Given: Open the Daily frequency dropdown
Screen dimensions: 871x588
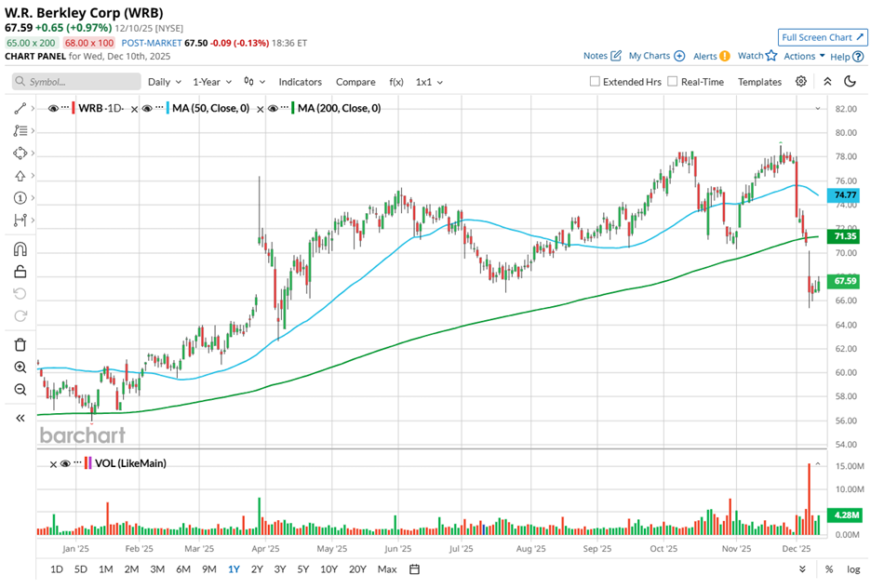Looking at the screenshot, I should pos(164,82).
